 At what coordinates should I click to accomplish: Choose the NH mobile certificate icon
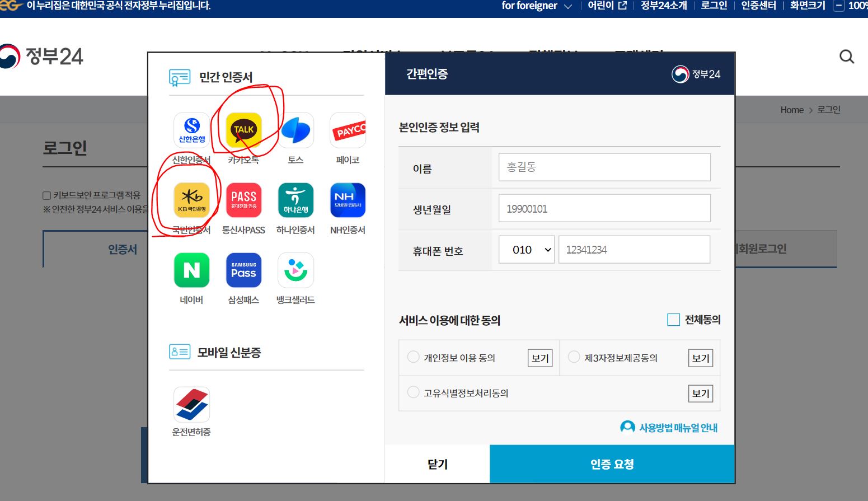coord(348,200)
